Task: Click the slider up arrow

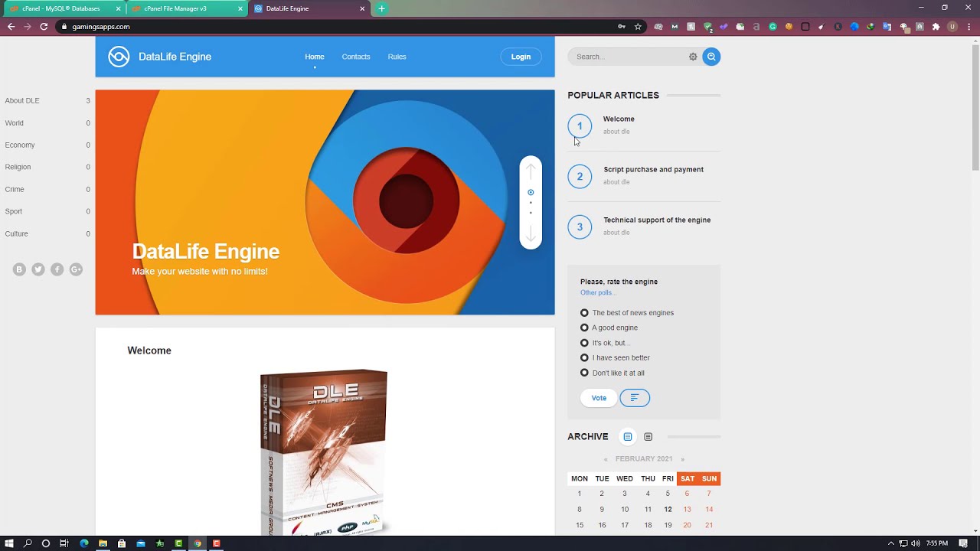Action: (x=531, y=171)
